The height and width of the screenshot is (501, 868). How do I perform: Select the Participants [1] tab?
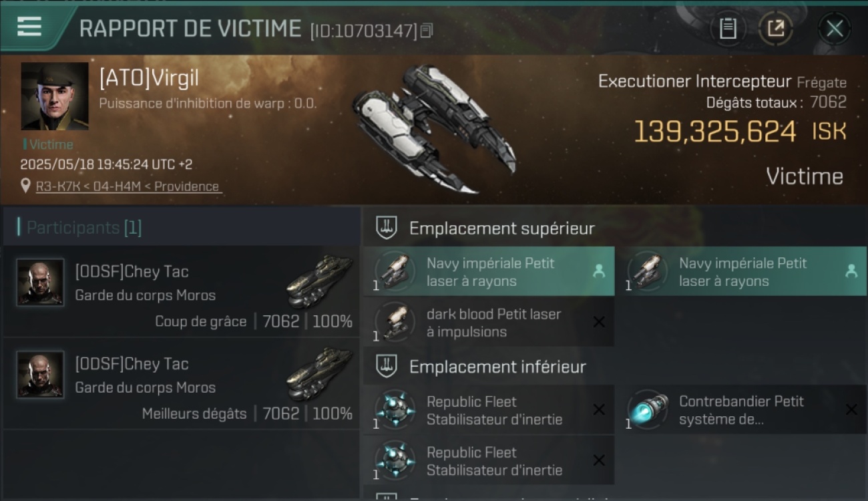pos(83,228)
